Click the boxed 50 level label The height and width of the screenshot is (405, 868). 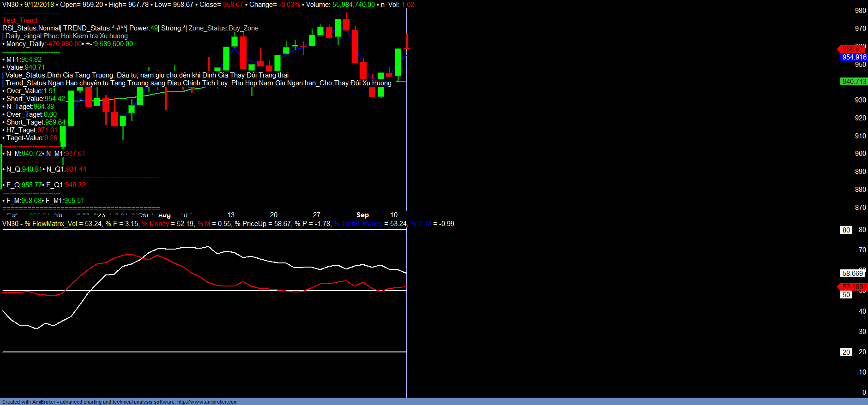pyautogui.click(x=846, y=295)
